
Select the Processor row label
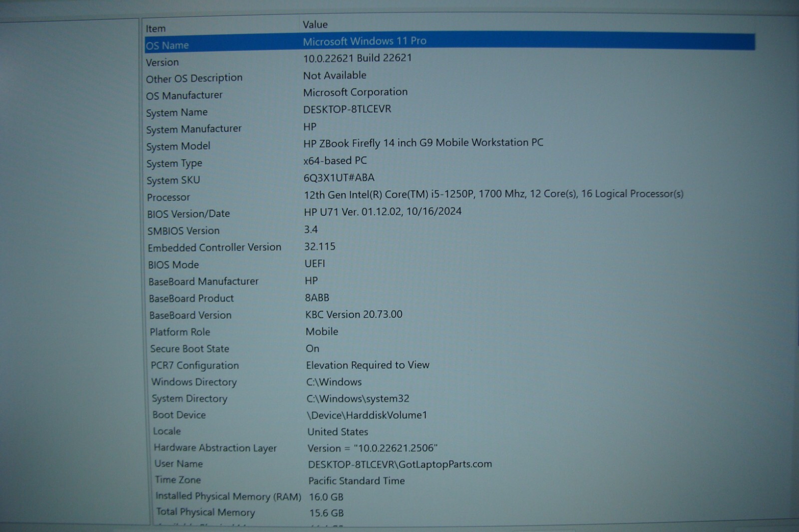(x=168, y=198)
